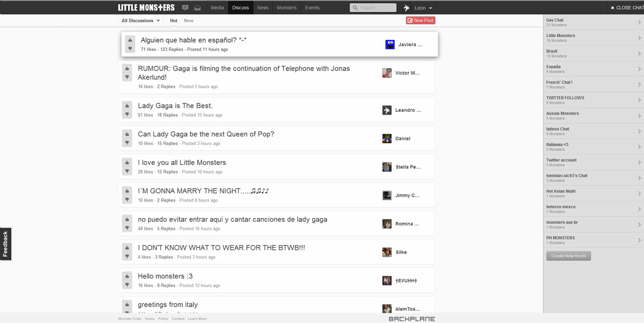Screen dimensions: 644x323
Task: Open Daniel's profile picture
Action: (387, 138)
